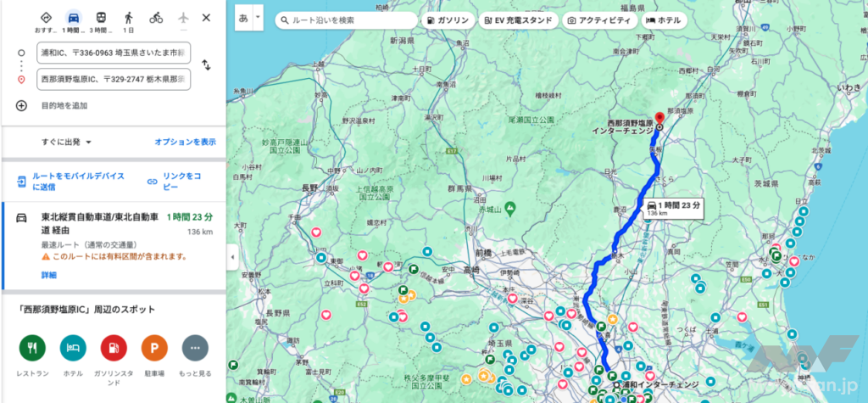Image resolution: width=868 pixels, height=403 pixels.
Task: Toggle the ガソリン filter chip
Action: 448,20
